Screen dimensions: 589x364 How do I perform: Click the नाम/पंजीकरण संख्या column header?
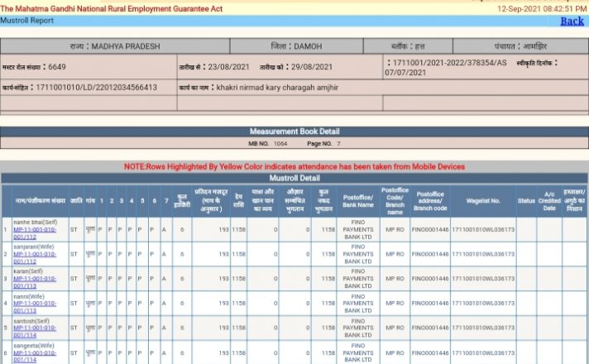point(41,201)
